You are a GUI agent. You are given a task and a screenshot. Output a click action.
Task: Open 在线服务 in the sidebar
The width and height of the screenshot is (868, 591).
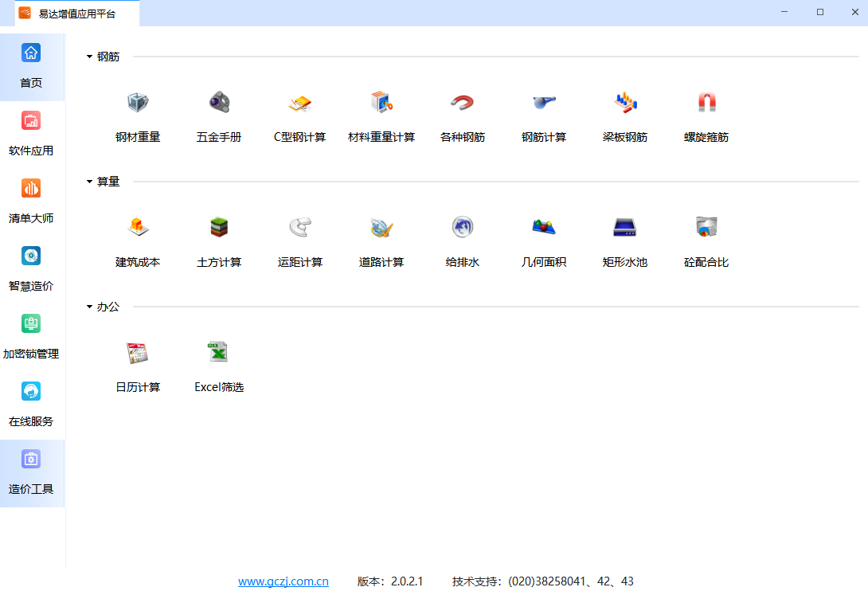tap(32, 405)
